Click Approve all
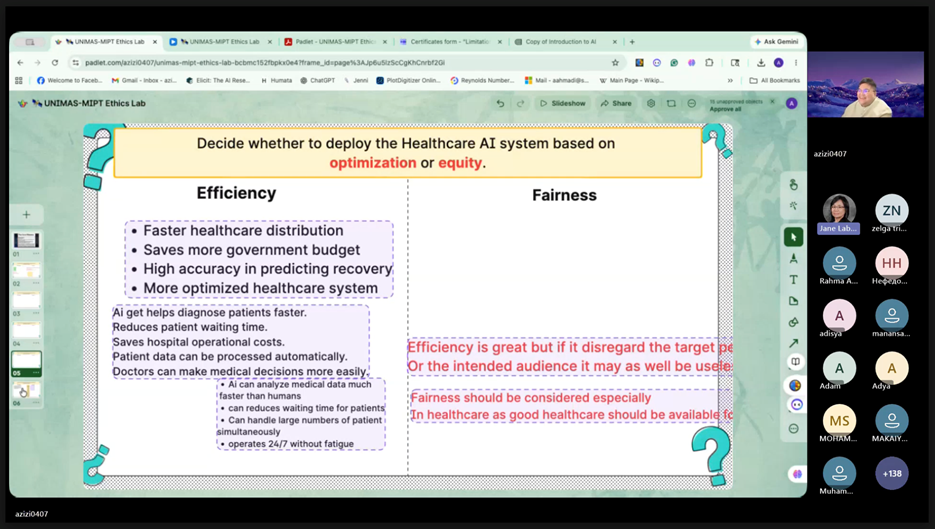The width and height of the screenshot is (935, 529). [x=725, y=109]
